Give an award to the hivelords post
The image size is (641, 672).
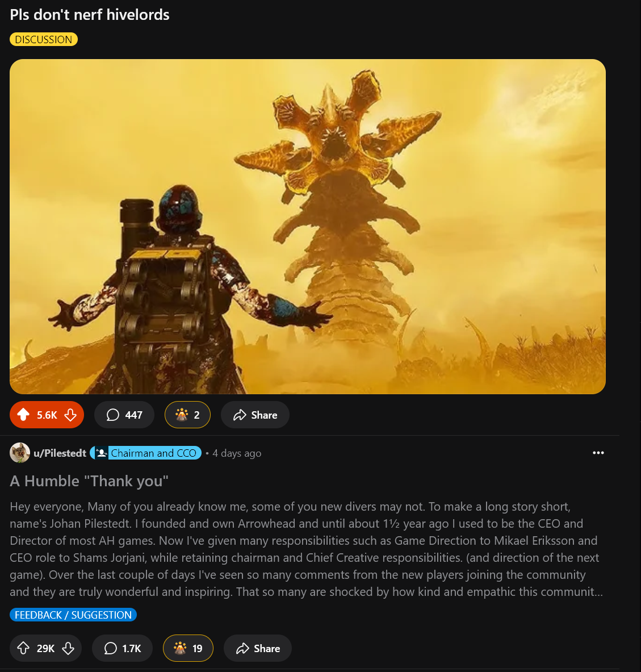click(188, 415)
